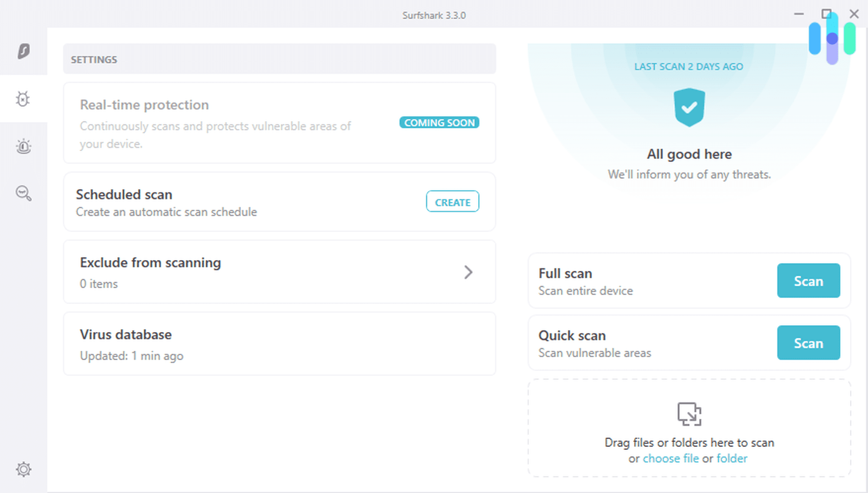This screenshot has height=493, width=868.
Task: Click the security shield checkmark icon
Action: [689, 108]
